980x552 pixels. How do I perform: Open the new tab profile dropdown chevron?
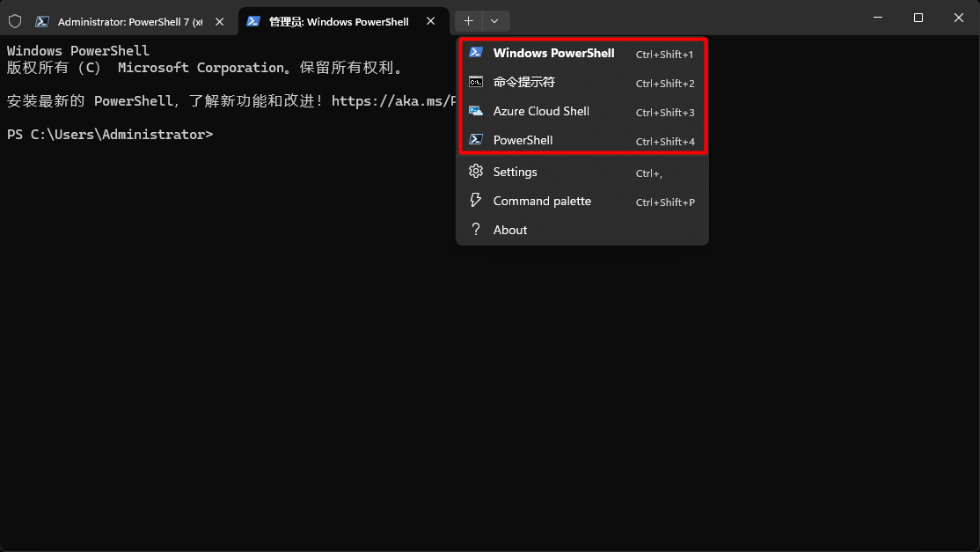tap(494, 20)
